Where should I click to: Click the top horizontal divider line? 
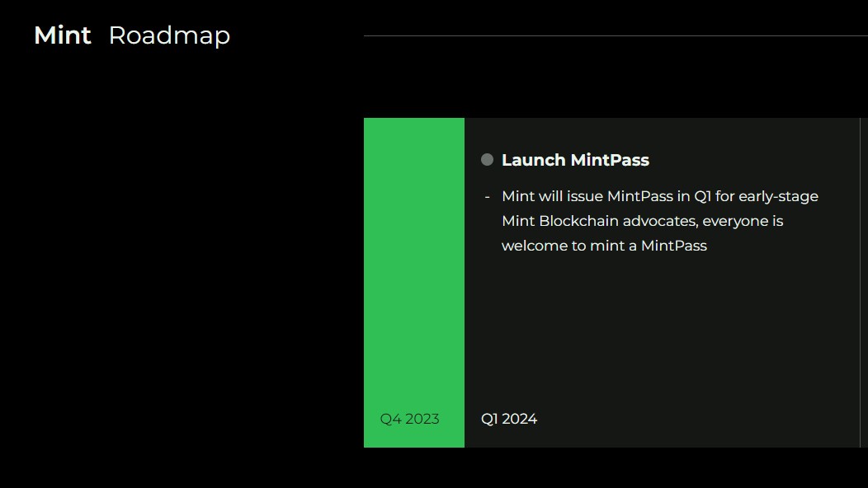[615, 36]
